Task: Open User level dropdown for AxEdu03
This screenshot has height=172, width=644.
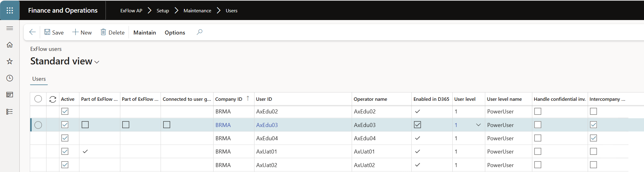Action: pyautogui.click(x=478, y=125)
